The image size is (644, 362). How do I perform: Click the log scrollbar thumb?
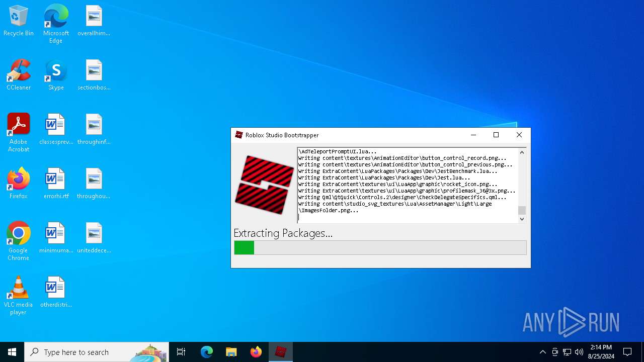click(522, 210)
